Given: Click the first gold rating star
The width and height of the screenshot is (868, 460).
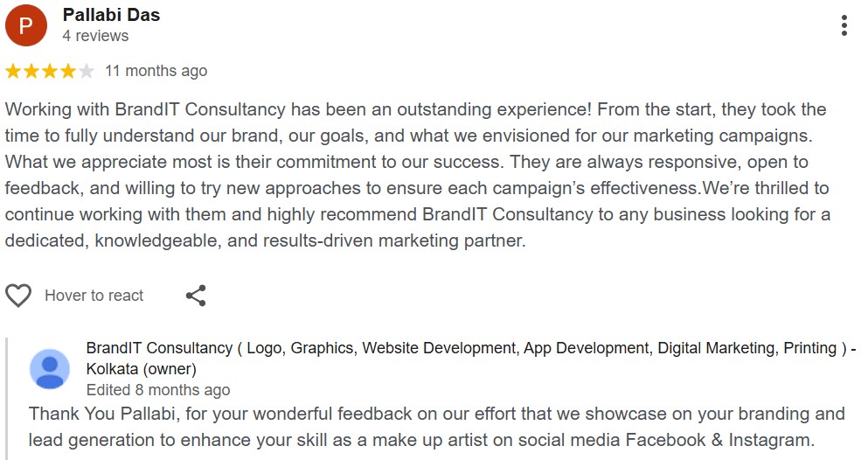Looking at the screenshot, I should 14,71.
